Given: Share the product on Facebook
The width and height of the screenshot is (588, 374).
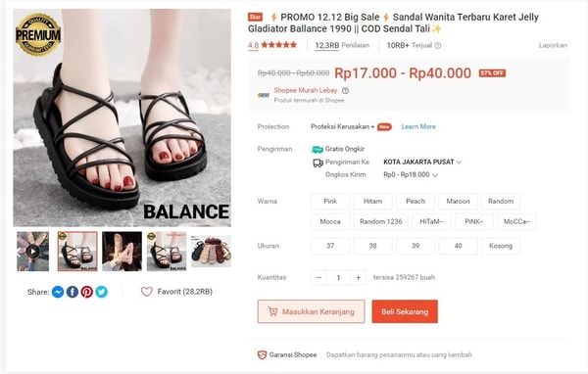Looking at the screenshot, I should (73, 292).
